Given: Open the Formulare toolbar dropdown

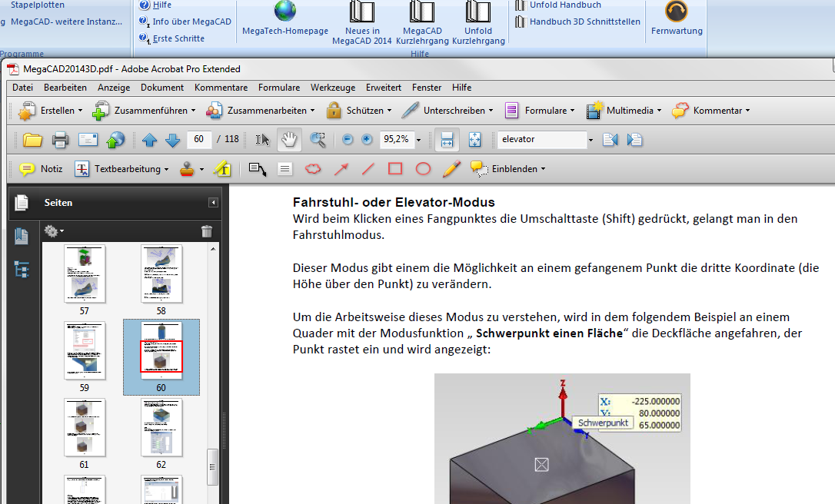Looking at the screenshot, I should pos(540,111).
